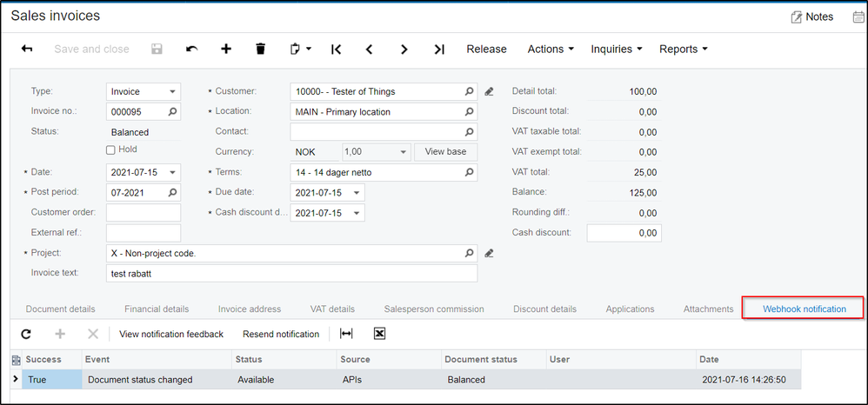This screenshot has height=405, width=868.
Task: Go to the first record
Action: (336, 50)
